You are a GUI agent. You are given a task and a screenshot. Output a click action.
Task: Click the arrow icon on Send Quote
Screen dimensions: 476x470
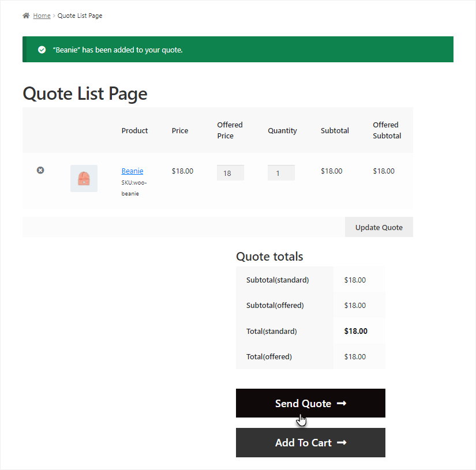coord(342,403)
